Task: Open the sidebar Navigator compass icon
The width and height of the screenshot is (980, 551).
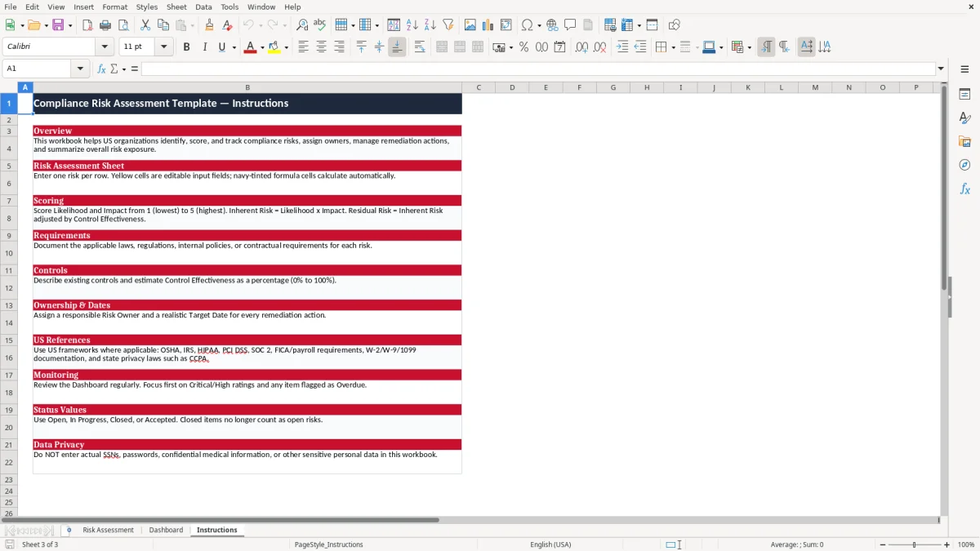Action: pos(964,165)
